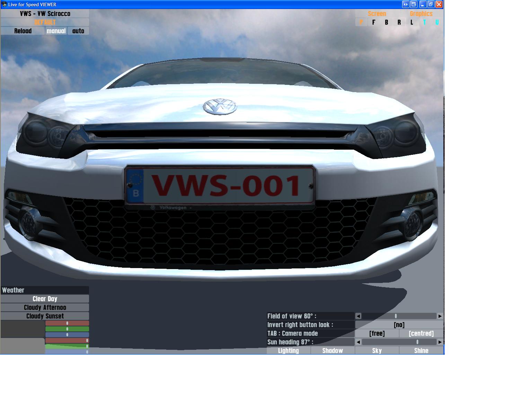Open the Graphics options
The width and height of the screenshot is (532, 399).
pos(421,14)
